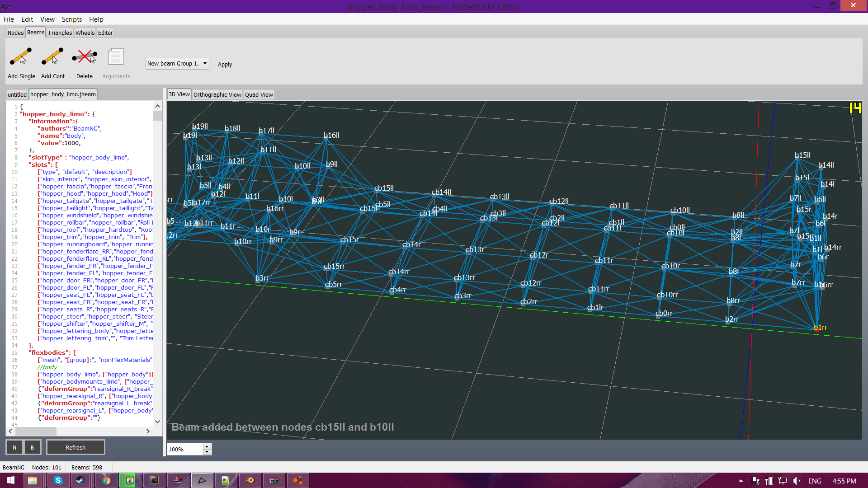Open WinRAR from the taskbar

pyautogui.click(x=274, y=480)
